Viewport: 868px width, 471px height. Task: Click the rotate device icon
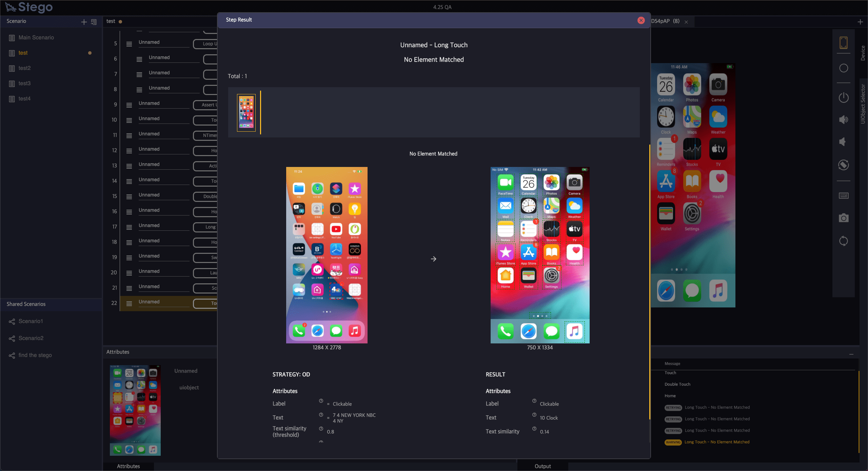[x=844, y=165]
